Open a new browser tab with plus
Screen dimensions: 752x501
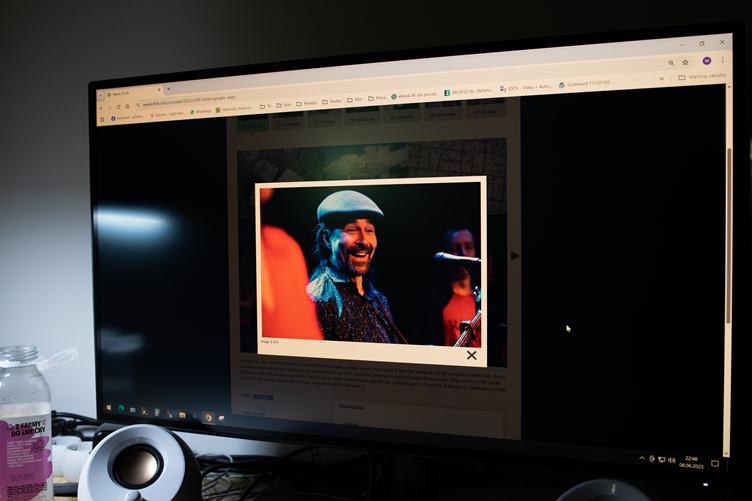coord(168,89)
